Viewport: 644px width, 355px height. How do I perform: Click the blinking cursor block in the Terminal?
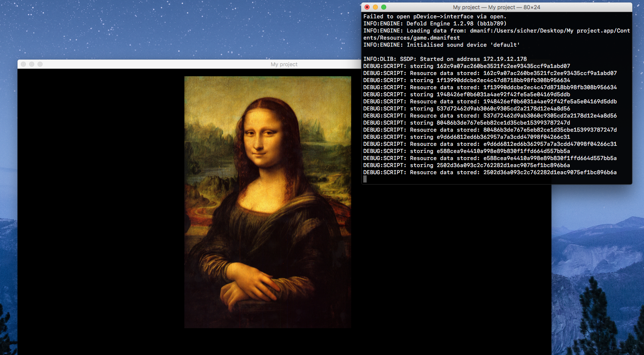click(365, 179)
